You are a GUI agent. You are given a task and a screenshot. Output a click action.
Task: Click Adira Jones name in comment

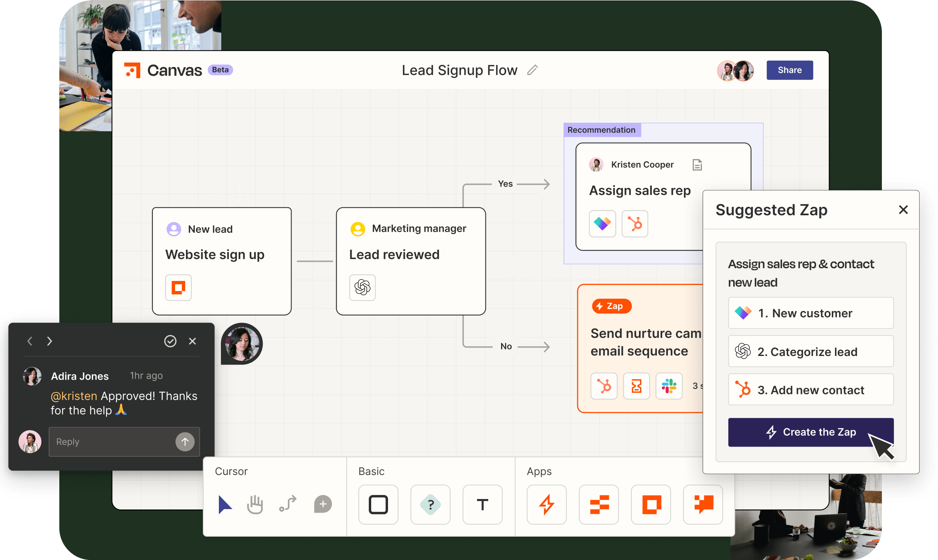(x=80, y=376)
